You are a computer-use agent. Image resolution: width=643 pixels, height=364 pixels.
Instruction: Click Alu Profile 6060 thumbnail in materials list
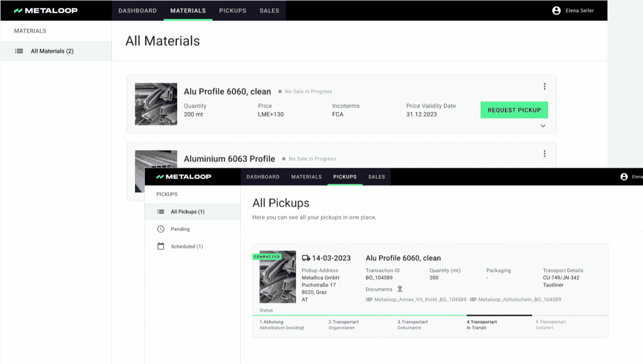click(x=156, y=104)
